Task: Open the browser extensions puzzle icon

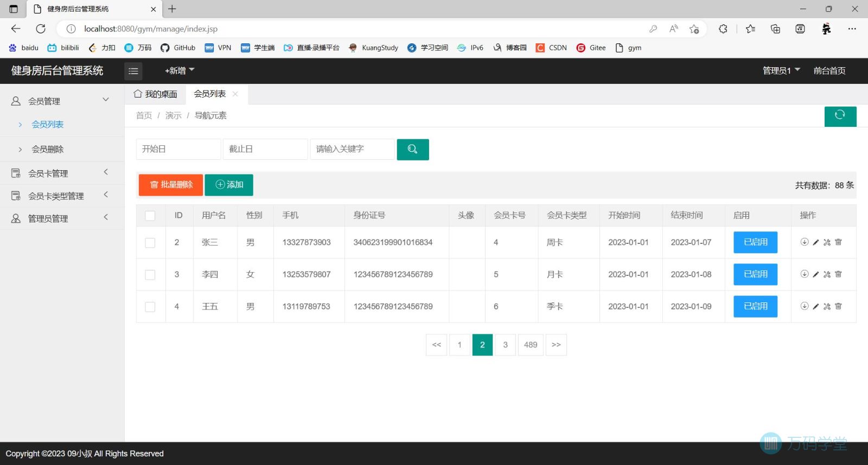Action: pos(723,29)
